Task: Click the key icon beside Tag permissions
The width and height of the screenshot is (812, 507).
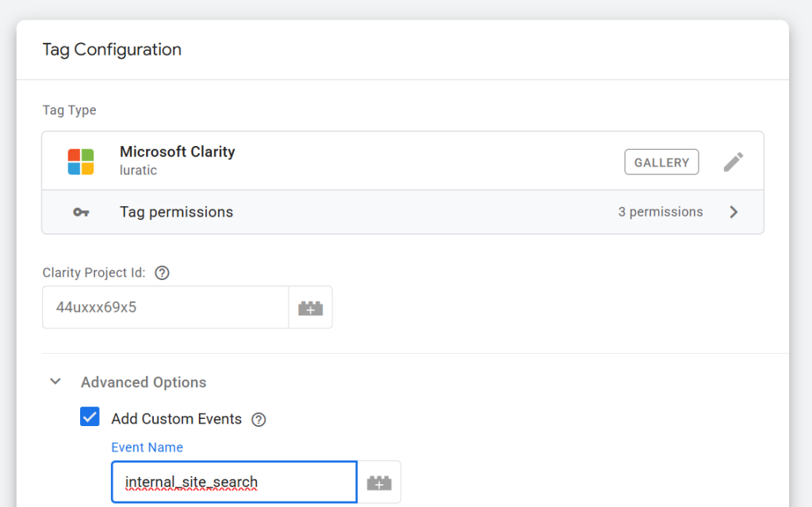Action: (81, 212)
